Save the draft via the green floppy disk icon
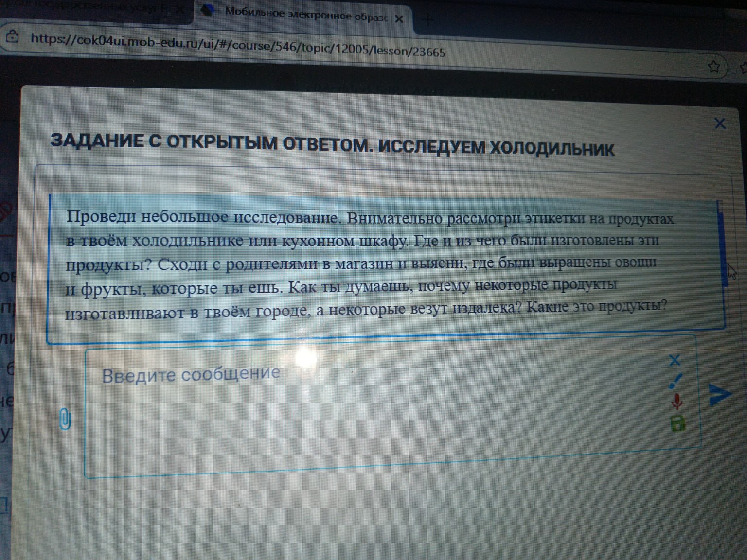This screenshot has height=560, width=747. click(x=677, y=424)
